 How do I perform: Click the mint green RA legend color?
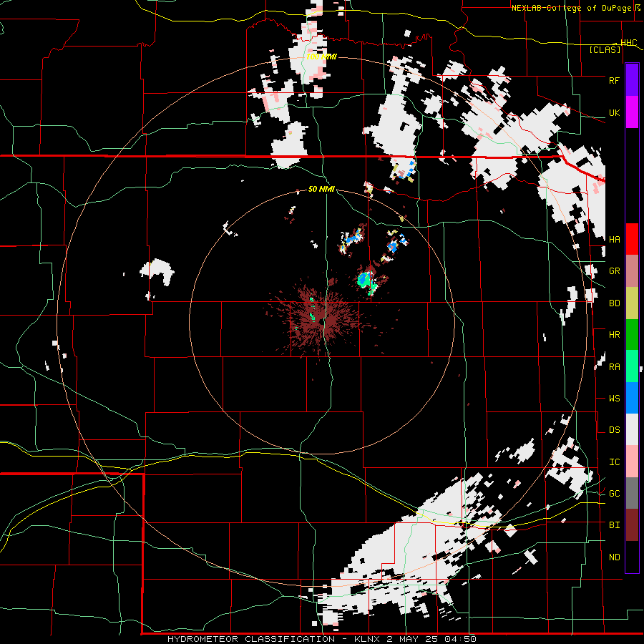click(632, 366)
